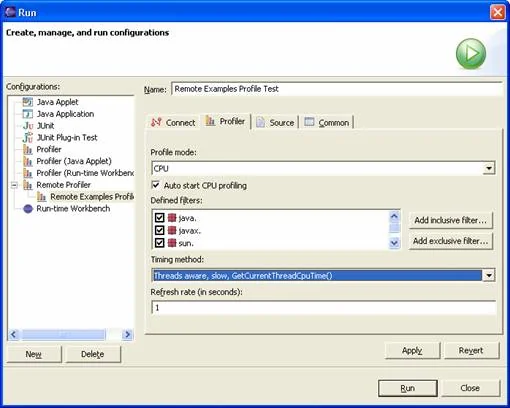Click the Apply button

(x=412, y=351)
